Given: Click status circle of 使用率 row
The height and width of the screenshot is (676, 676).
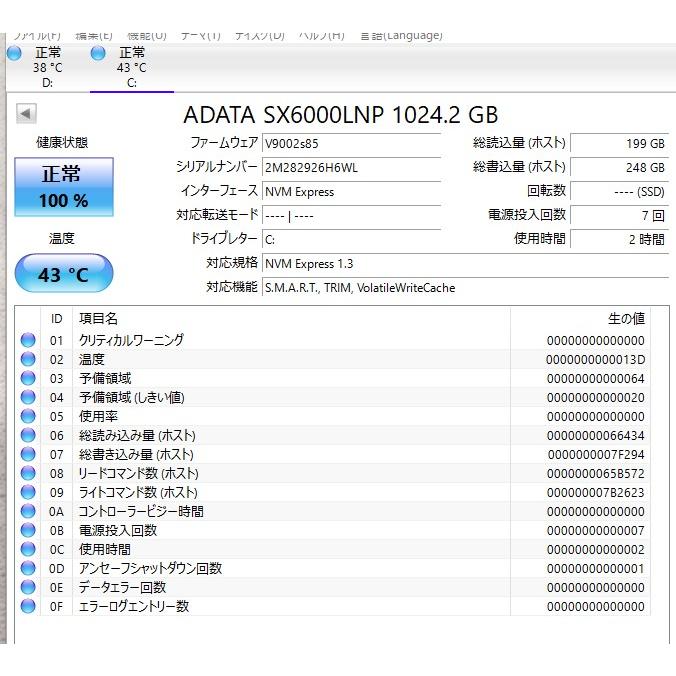Looking at the screenshot, I should point(28,416).
